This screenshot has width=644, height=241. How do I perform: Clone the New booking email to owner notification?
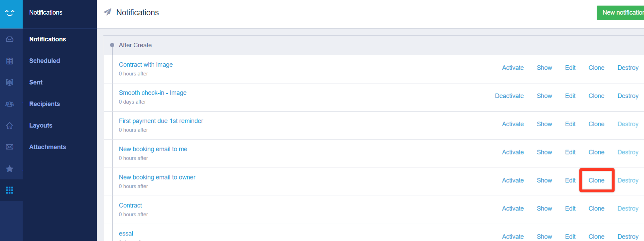click(x=596, y=180)
